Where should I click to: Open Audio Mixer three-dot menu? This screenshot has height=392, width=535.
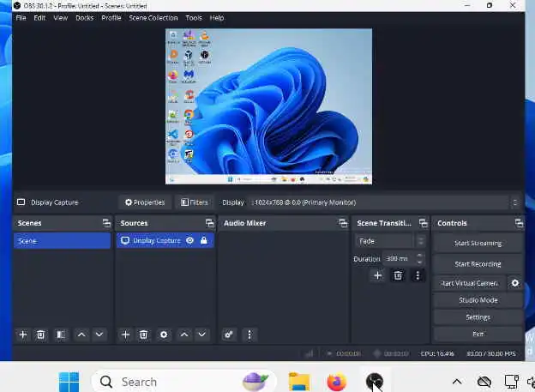(x=249, y=335)
